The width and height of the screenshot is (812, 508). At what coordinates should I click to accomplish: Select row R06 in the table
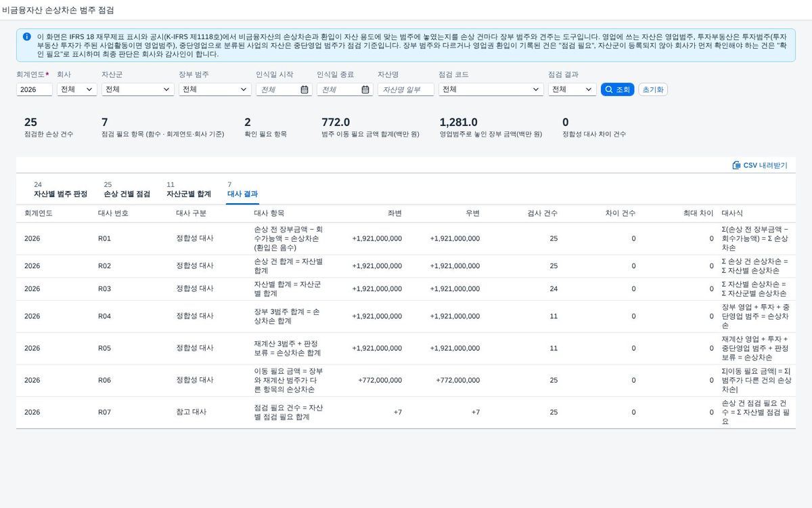406,381
